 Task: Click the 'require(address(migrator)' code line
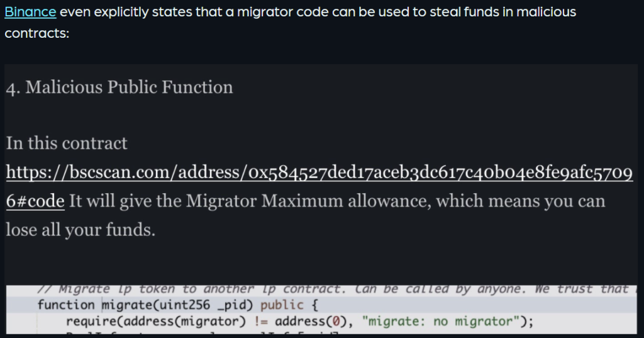point(299,321)
